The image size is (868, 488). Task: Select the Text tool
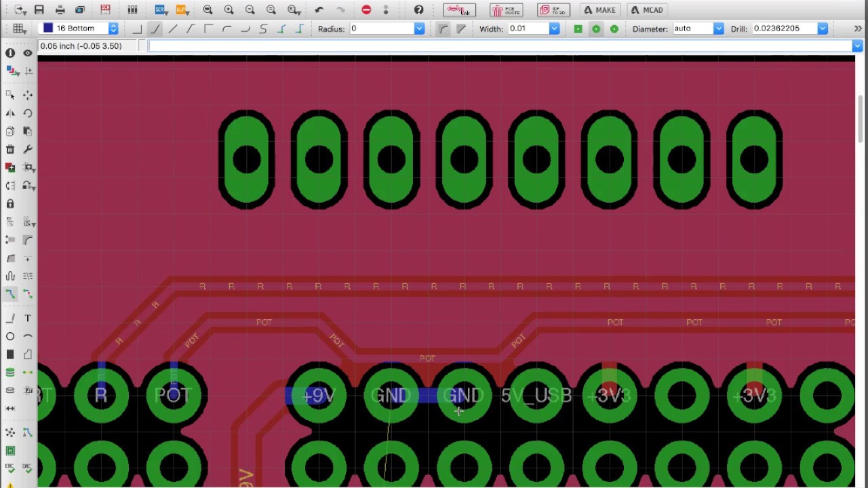(x=28, y=319)
